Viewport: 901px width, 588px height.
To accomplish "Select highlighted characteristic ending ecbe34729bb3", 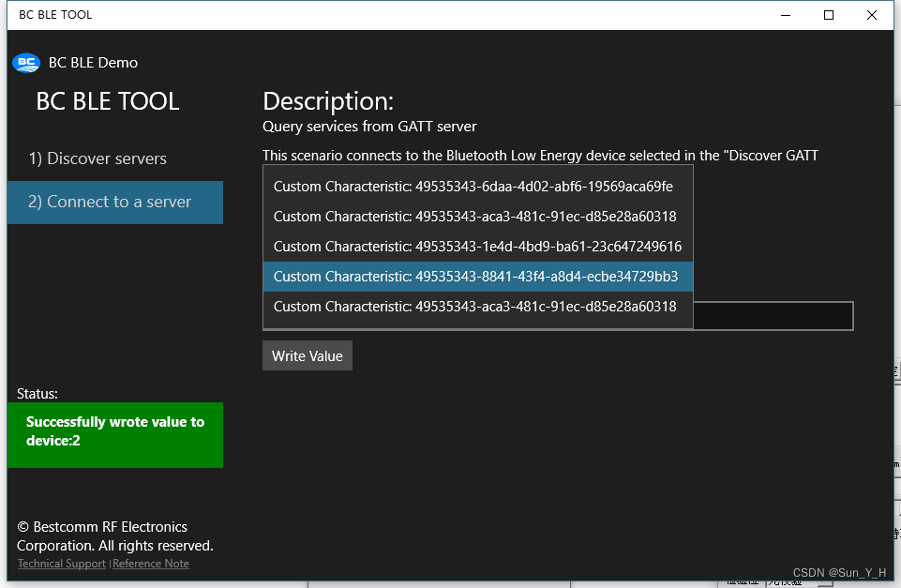I will (x=478, y=277).
